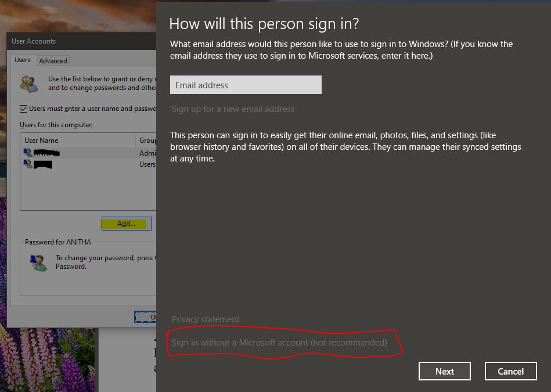551x392 pixels.
Task: Click the Group column header
Action: click(x=148, y=140)
